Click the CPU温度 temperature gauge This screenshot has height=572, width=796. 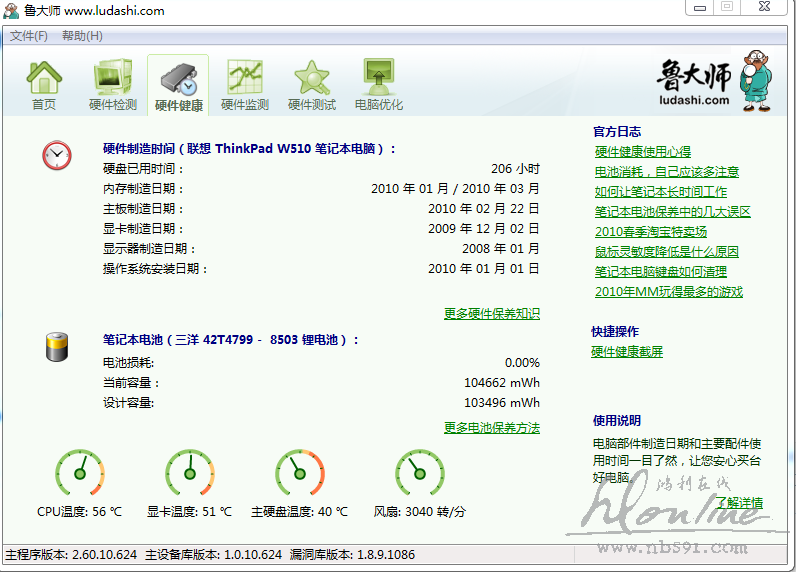click(x=79, y=472)
